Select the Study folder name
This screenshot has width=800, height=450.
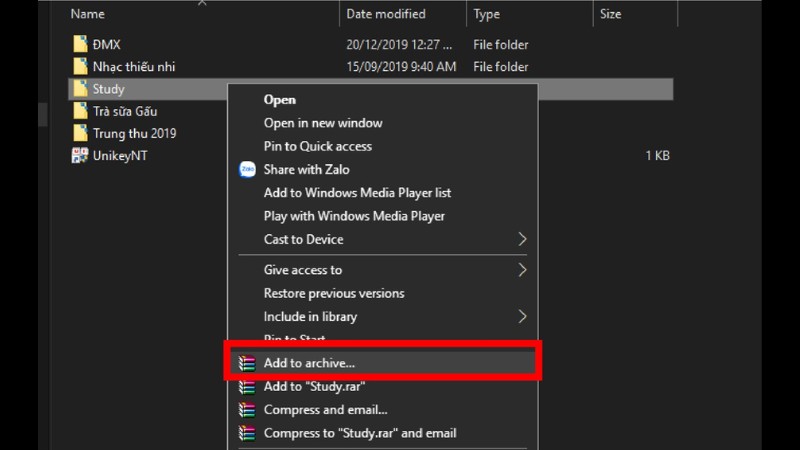pyautogui.click(x=109, y=89)
